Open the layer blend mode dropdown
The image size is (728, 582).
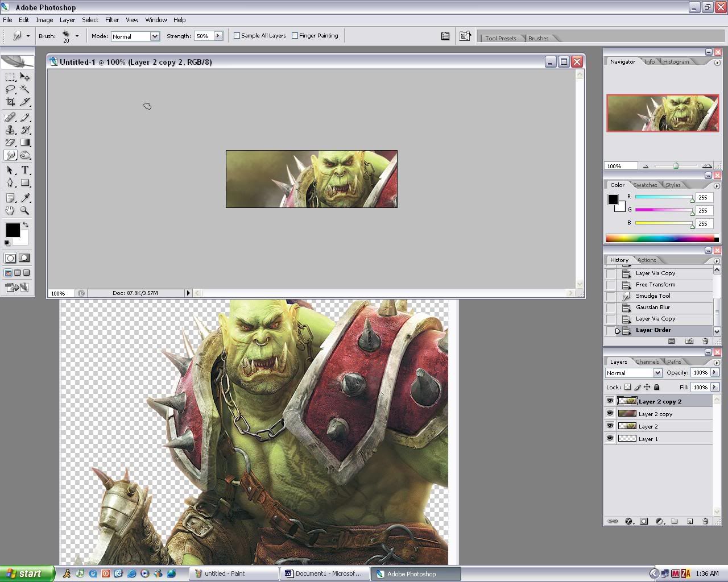pos(657,373)
